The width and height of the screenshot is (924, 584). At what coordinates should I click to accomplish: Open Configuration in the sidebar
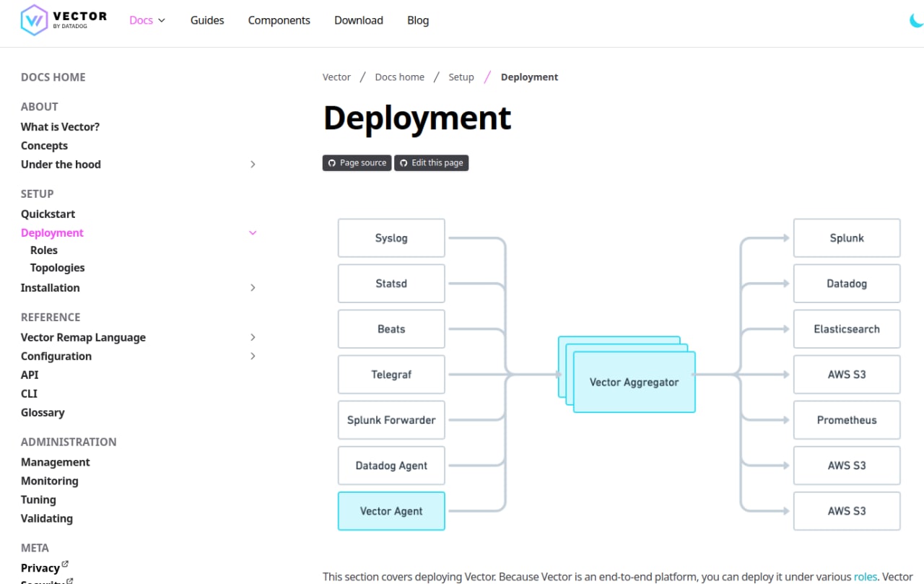(x=56, y=357)
